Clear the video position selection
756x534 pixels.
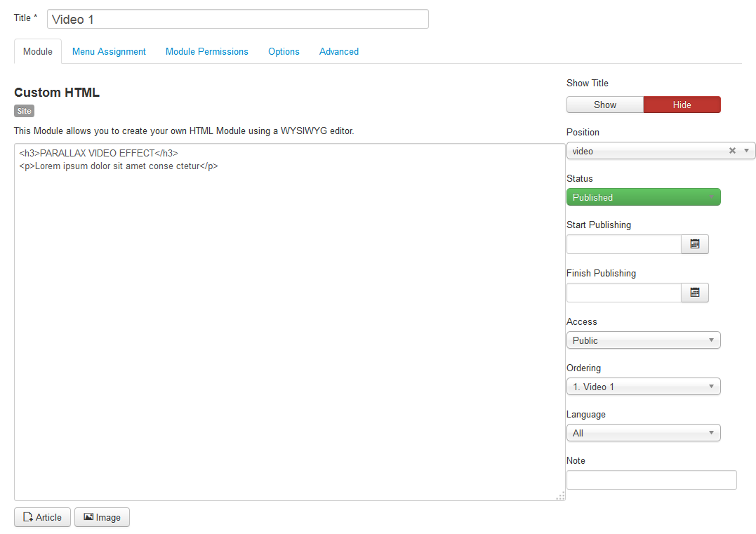(x=732, y=151)
